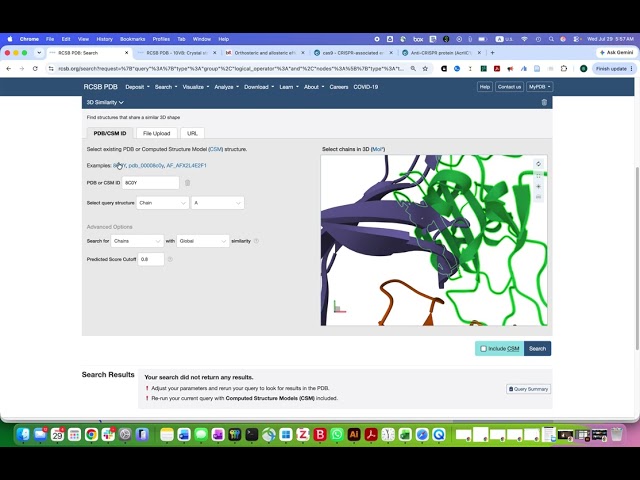Click the Predicted Score Cutoff input field
This screenshot has width=640, height=480.
pyautogui.click(x=151, y=259)
